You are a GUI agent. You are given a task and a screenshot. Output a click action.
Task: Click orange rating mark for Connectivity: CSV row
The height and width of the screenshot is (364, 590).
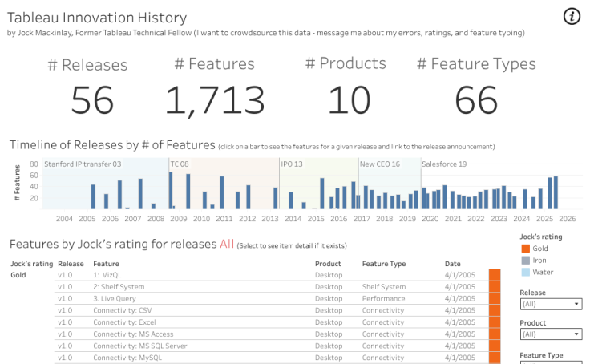point(495,310)
